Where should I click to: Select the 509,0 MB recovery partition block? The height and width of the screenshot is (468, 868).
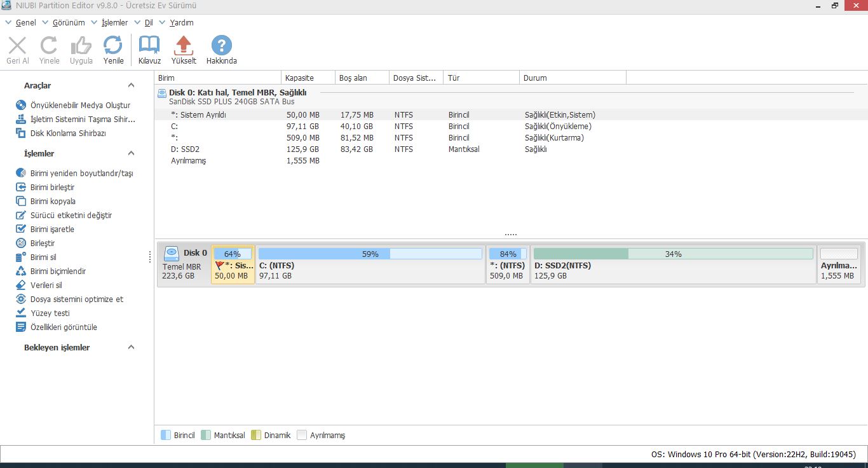pos(508,265)
